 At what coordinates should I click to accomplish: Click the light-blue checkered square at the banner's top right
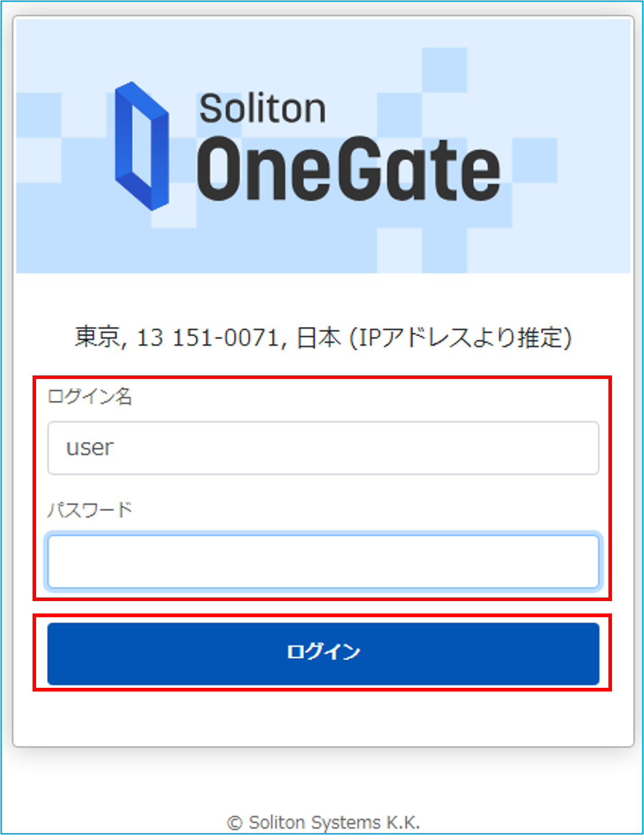pyautogui.click(x=444, y=70)
